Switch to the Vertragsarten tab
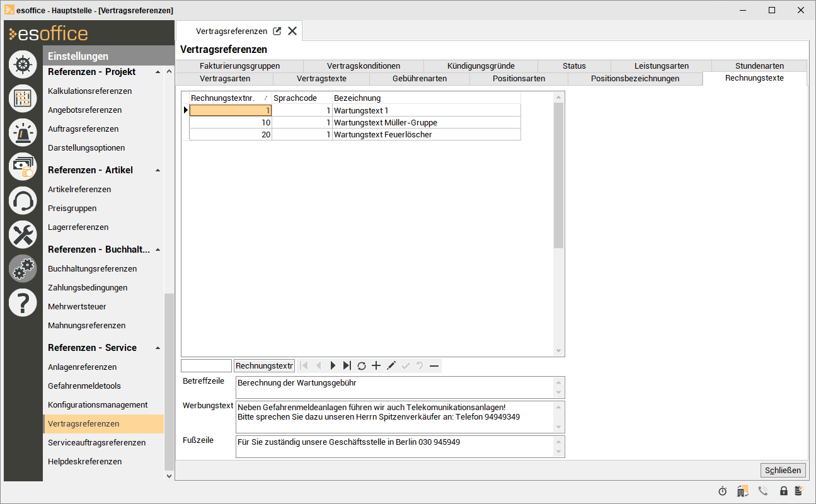The image size is (816, 504). point(225,79)
